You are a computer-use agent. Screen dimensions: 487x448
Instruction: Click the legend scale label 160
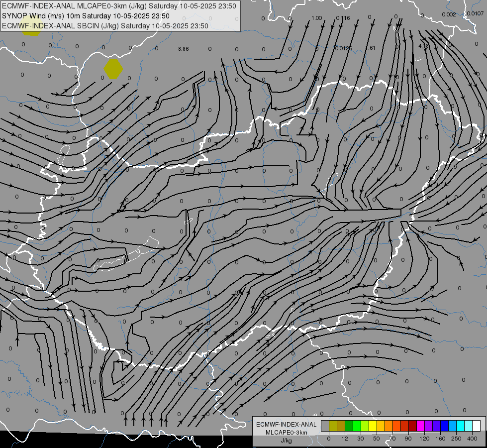440,439
